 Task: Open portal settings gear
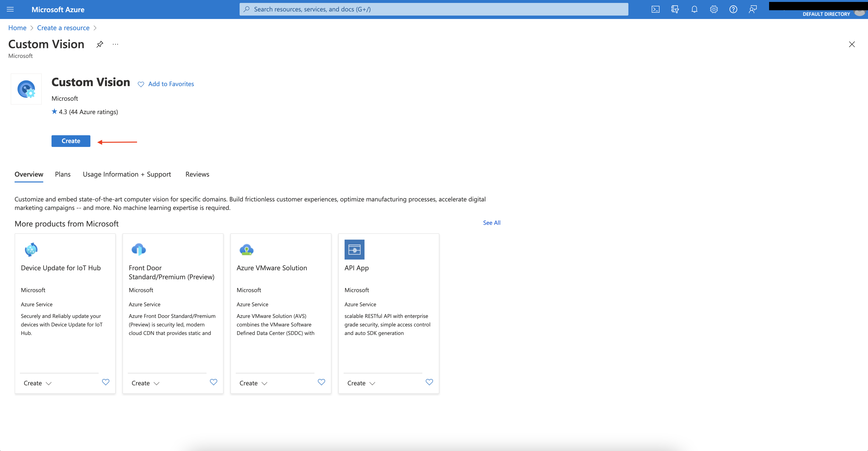click(x=714, y=9)
